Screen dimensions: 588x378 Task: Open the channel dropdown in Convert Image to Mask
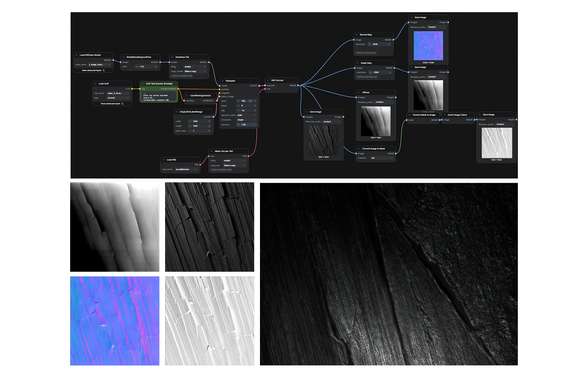click(382, 158)
